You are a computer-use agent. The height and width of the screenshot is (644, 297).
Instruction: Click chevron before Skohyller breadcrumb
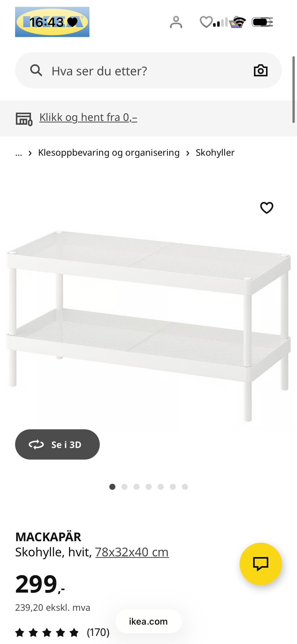188,153
